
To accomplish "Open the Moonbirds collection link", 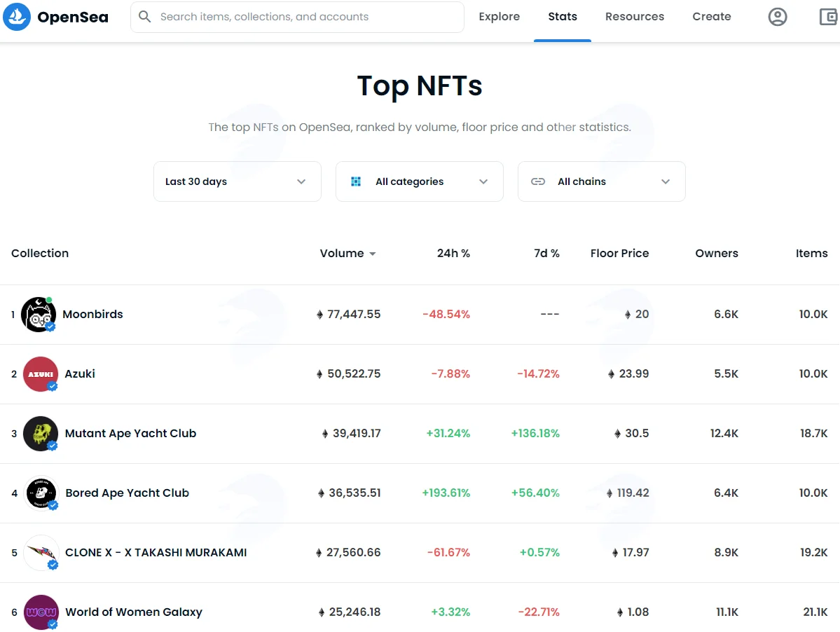I will pyautogui.click(x=92, y=315).
